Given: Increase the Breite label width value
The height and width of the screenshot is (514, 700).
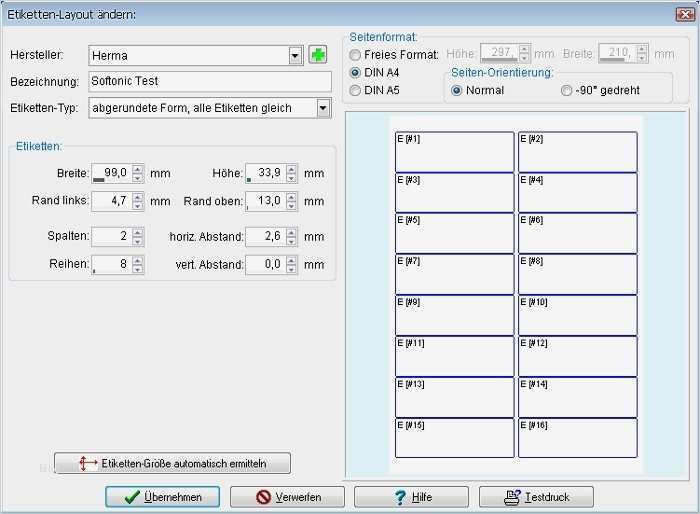Looking at the screenshot, I should pyautogui.click(x=138, y=169).
